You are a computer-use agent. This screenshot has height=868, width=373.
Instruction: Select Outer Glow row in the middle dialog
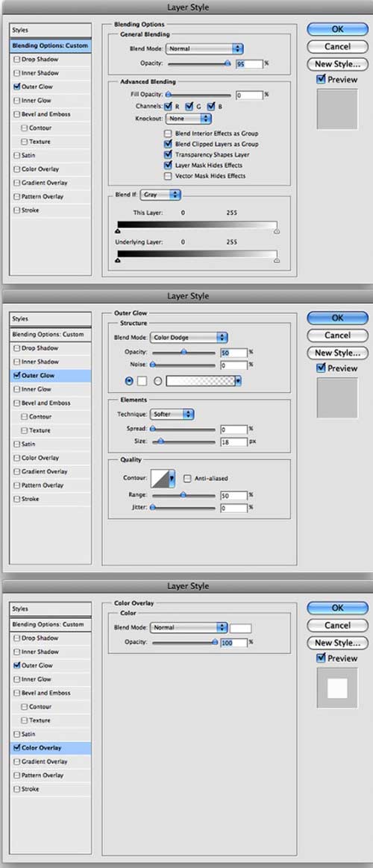point(51,376)
